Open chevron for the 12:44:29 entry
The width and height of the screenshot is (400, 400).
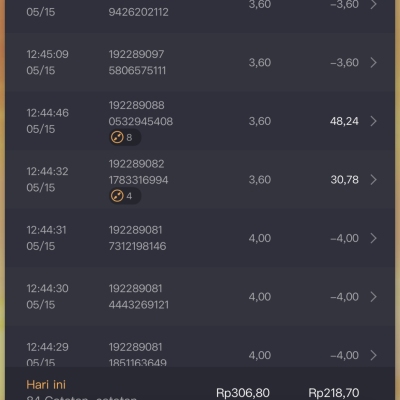pyautogui.click(x=373, y=355)
